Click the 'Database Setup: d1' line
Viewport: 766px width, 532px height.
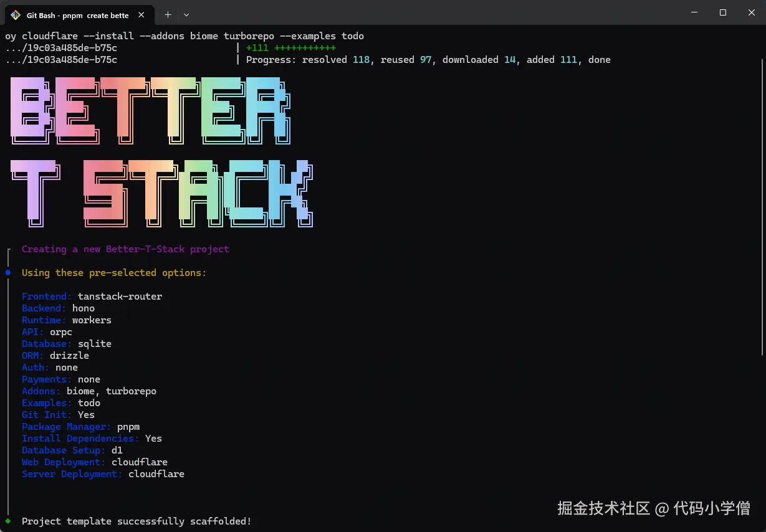[72, 450]
